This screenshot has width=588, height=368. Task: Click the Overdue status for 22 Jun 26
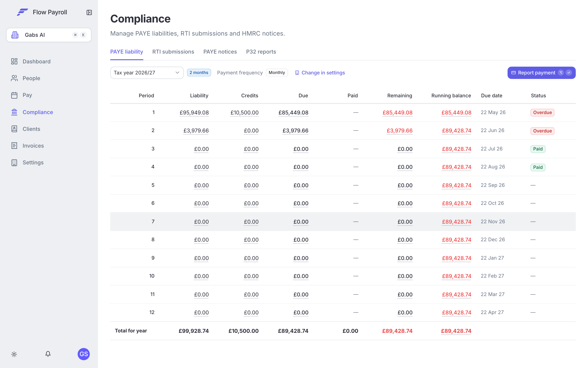pyautogui.click(x=542, y=131)
